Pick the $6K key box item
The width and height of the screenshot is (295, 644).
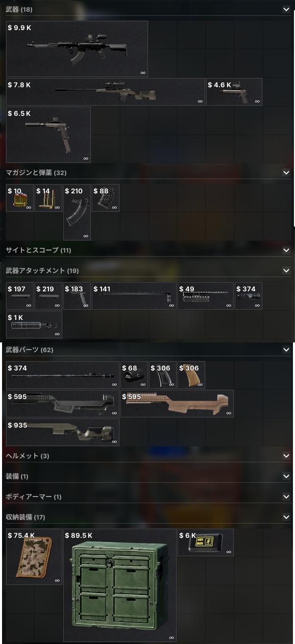click(x=206, y=542)
